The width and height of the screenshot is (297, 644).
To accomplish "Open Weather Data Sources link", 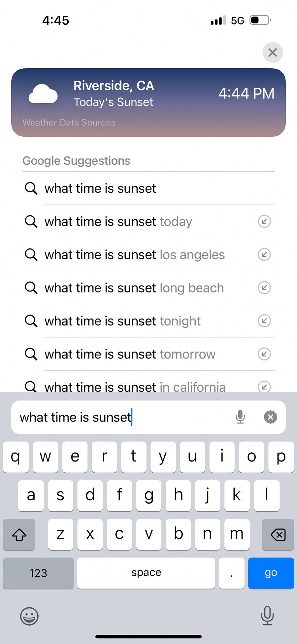I will pos(69,122).
